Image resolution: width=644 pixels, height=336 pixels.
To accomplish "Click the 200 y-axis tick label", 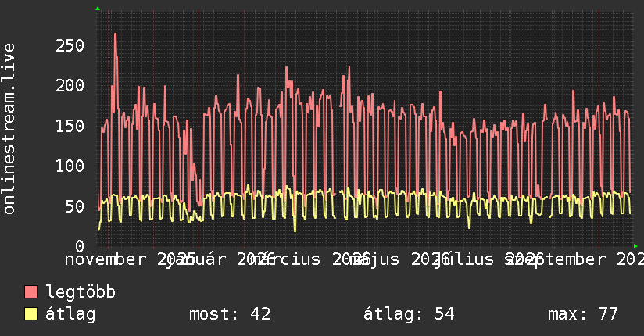I will [x=70, y=85].
